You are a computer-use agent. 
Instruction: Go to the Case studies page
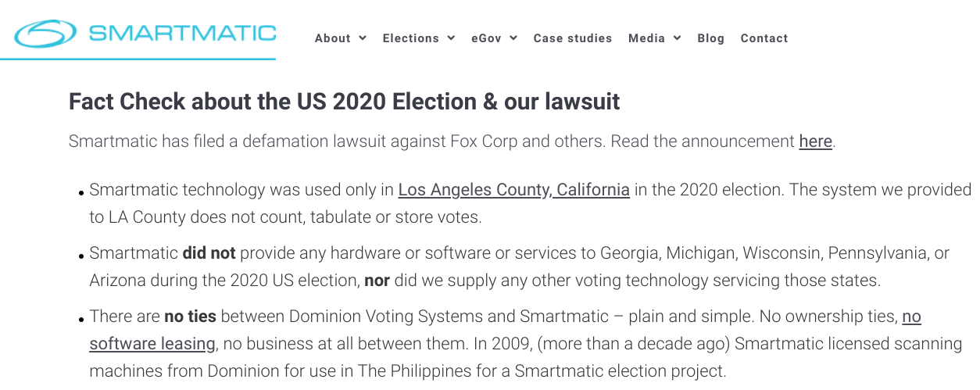click(573, 38)
